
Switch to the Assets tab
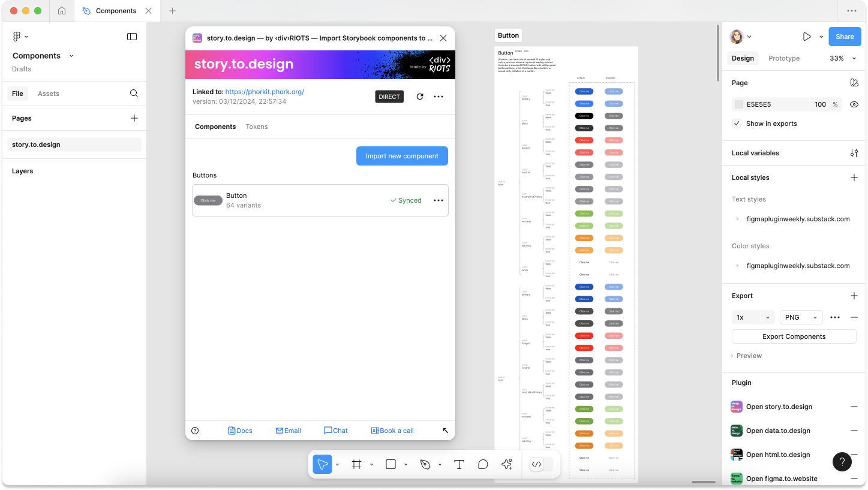49,94
